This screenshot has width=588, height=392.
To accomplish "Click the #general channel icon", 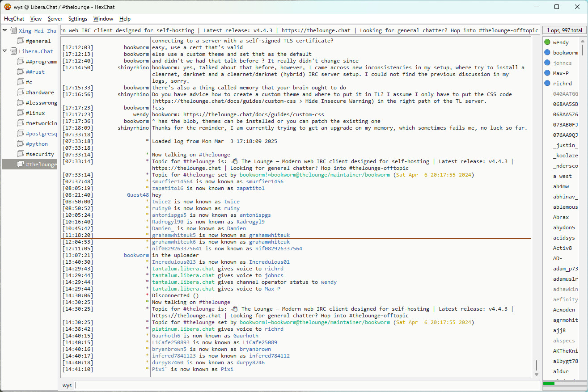I will pyautogui.click(x=21, y=41).
